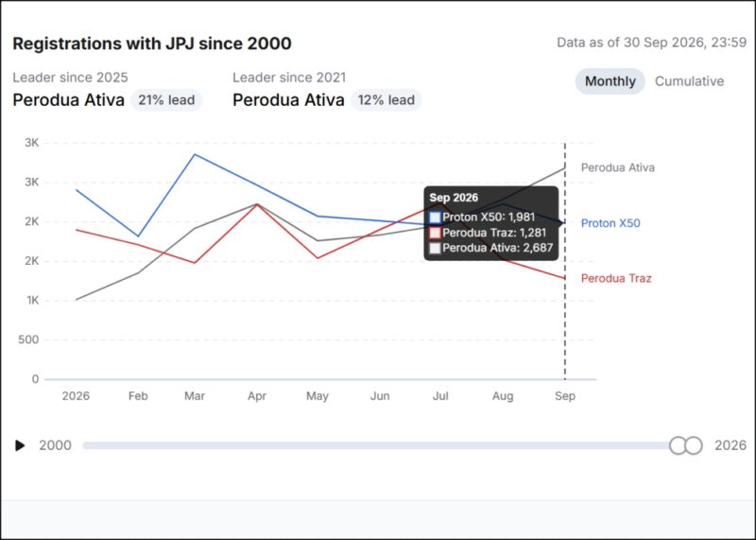Click the 2026 end-year label by slider

[730, 445]
